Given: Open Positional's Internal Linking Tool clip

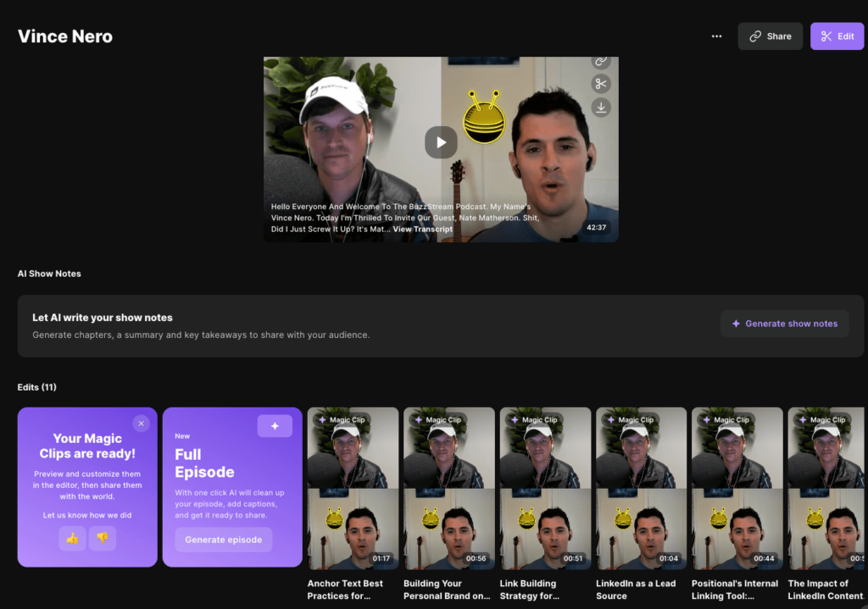Looking at the screenshot, I should pos(737,489).
